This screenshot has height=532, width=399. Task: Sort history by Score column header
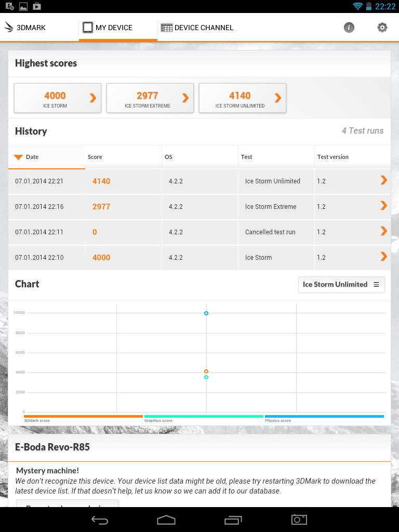pyautogui.click(x=124, y=157)
